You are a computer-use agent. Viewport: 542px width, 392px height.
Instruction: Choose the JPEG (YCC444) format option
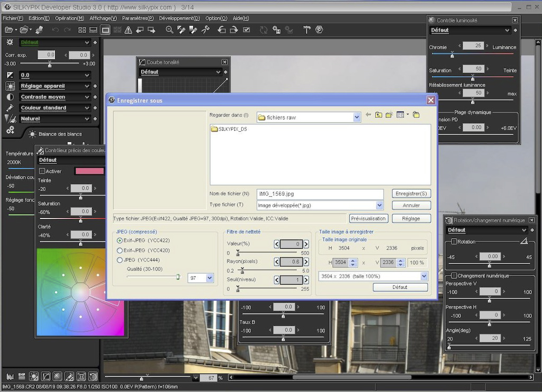120,260
